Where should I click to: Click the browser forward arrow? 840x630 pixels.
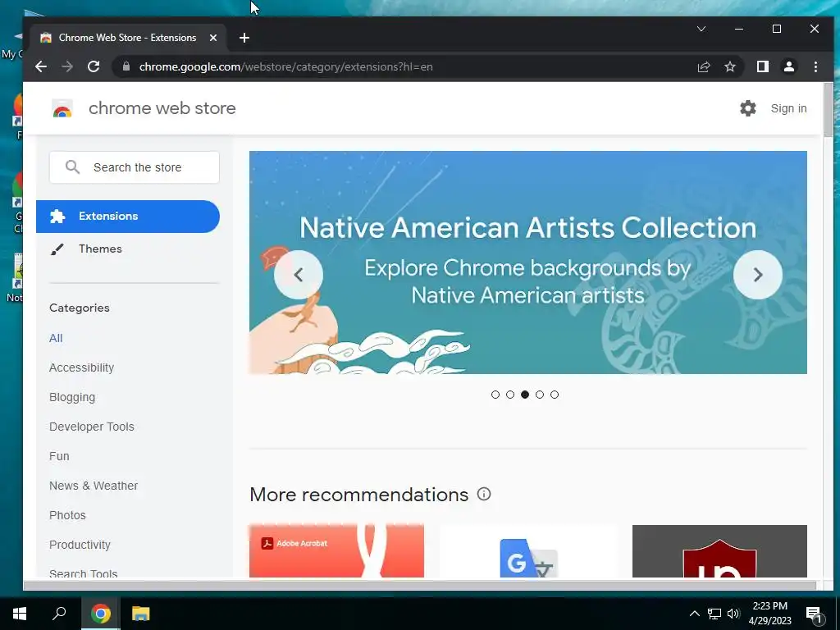point(67,66)
